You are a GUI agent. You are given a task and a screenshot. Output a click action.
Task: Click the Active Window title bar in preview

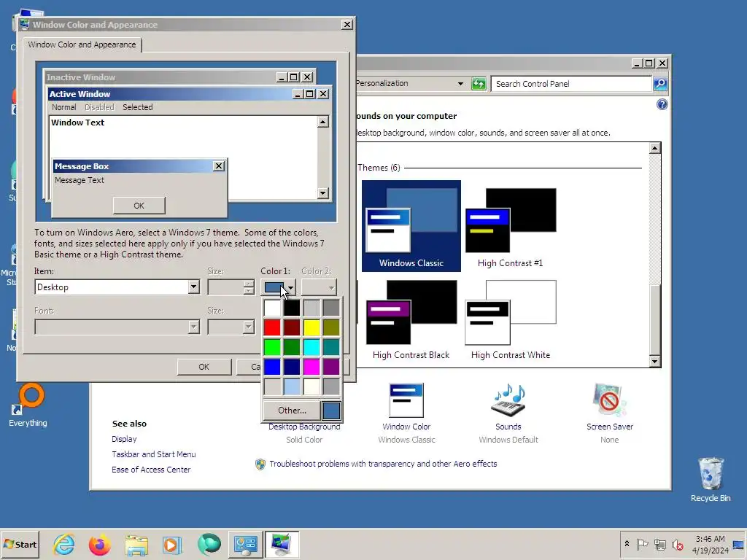[x=169, y=94]
